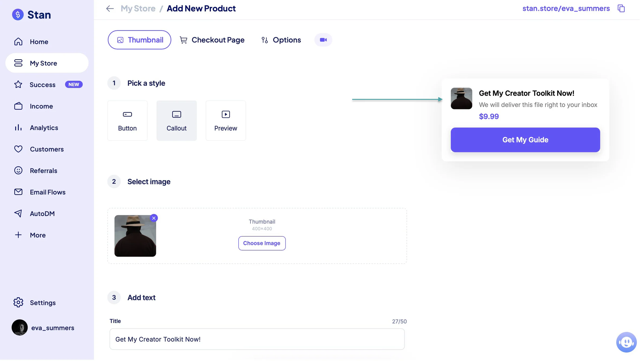Open eva_summers profile menu
Screen dimensions: 644x361
[x=43, y=328]
